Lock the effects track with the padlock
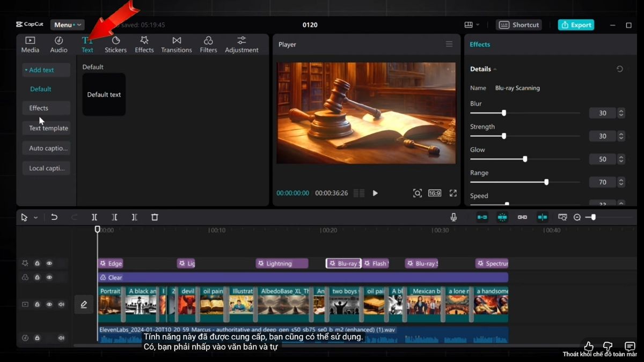The width and height of the screenshot is (644, 362). [x=36, y=263]
